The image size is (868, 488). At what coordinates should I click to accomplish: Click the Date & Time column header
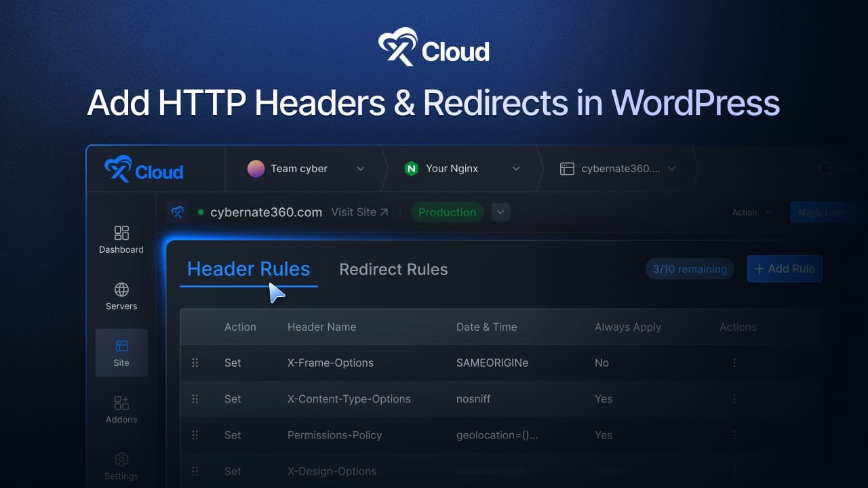[x=487, y=327]
